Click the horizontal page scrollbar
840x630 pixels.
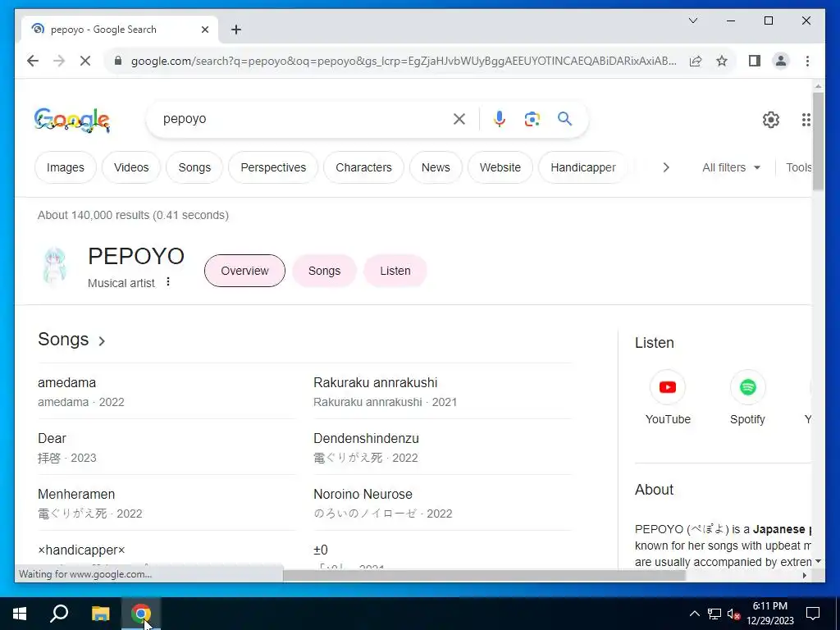point(484,575)
